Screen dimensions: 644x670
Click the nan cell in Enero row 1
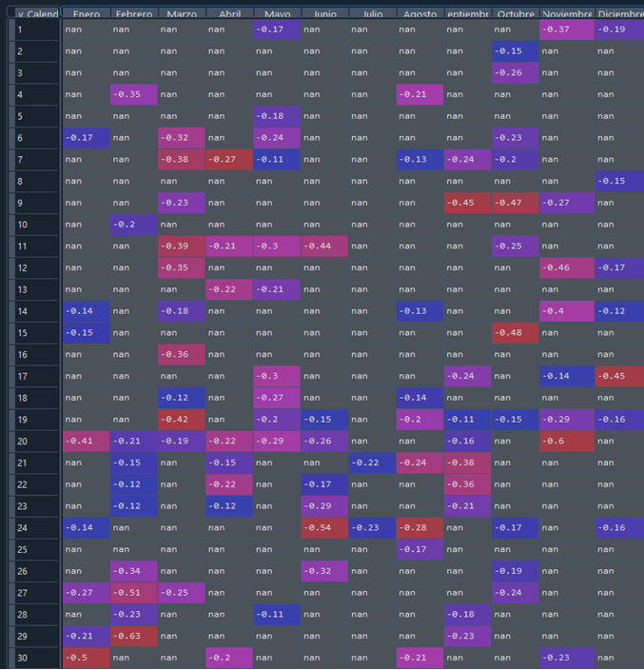coord(87,30)
